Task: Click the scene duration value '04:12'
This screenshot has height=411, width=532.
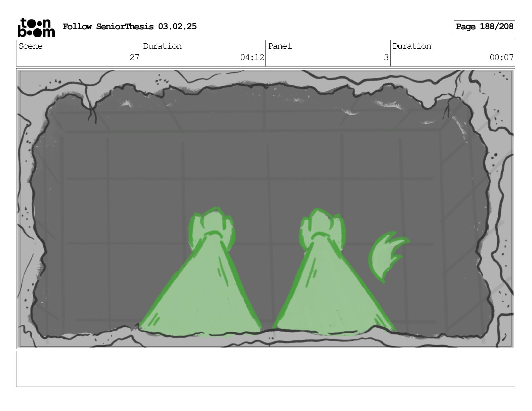Action: coord(252,57)
